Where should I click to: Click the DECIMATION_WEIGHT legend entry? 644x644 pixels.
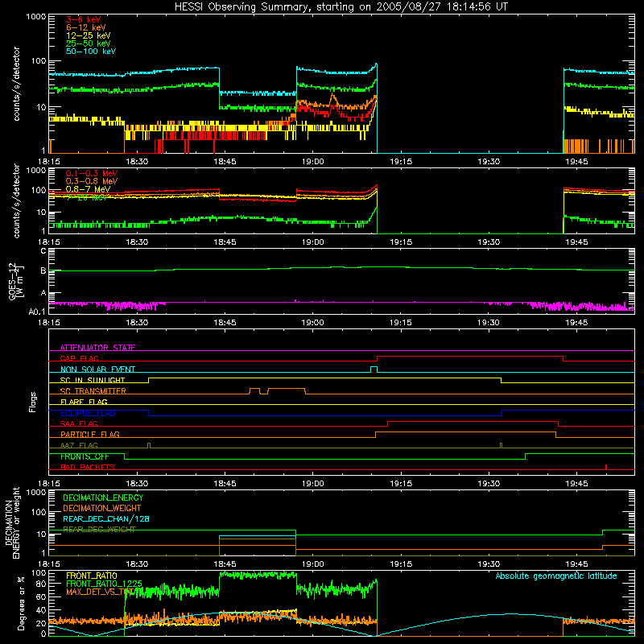pyautogui.click(x=102, y=509)
